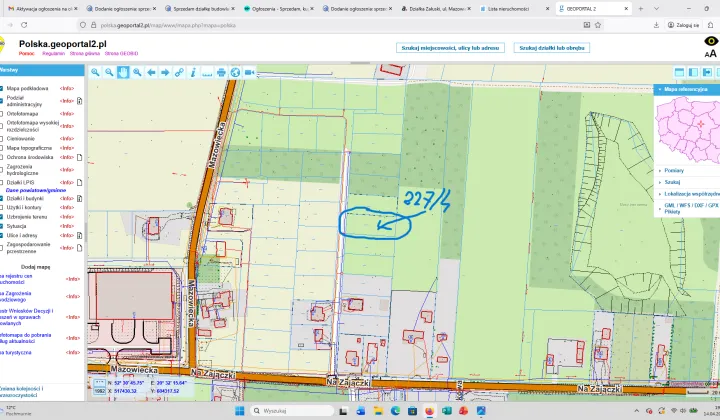
Task: Toggle the Cieniowanie layer checkbox
Action: coord(3,138)
